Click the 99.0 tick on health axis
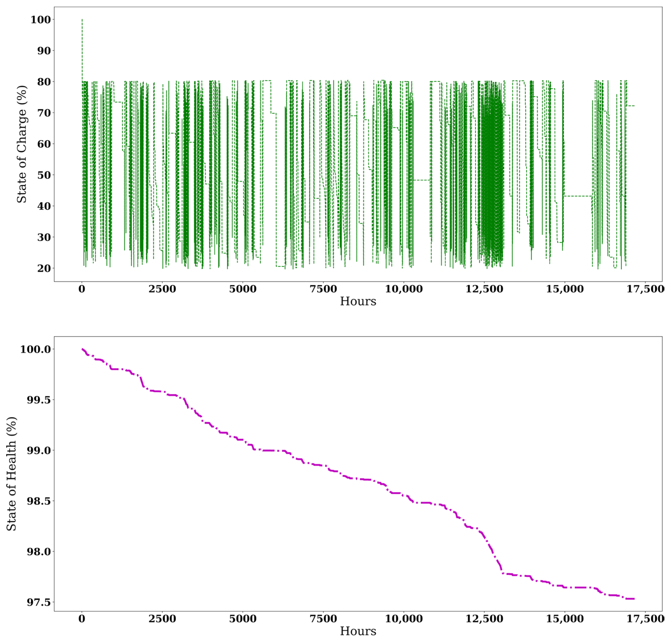This screenshot has width=672, height=641. (x=39, y=450)
